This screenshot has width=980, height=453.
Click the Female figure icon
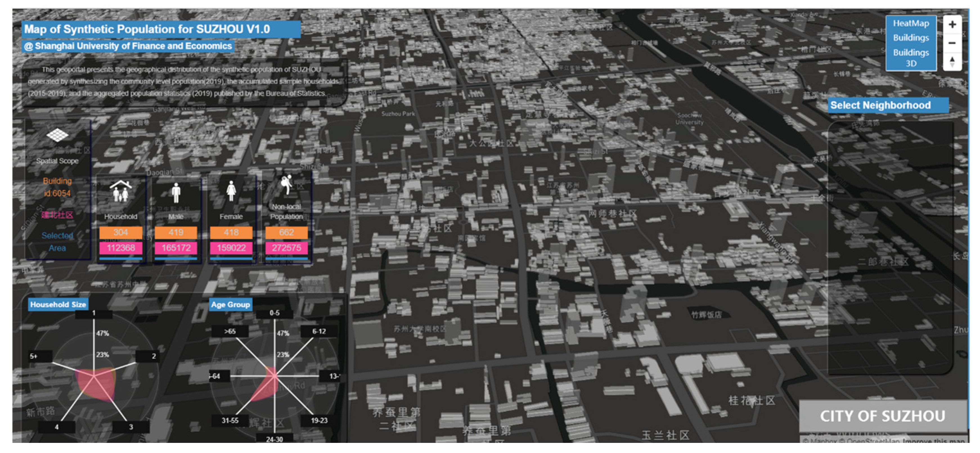tap(231, 191)
